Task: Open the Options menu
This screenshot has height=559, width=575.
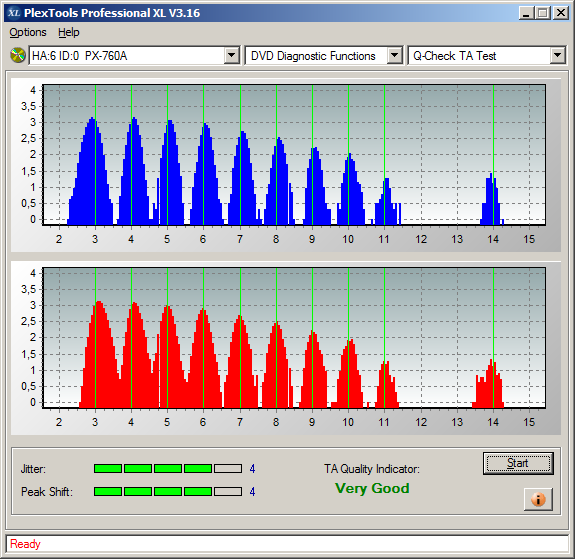Action: pos(28,32)
